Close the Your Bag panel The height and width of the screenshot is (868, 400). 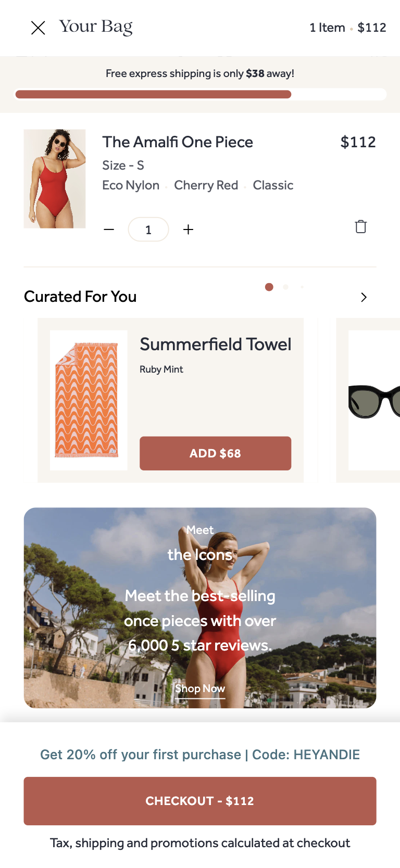[38, 28]
